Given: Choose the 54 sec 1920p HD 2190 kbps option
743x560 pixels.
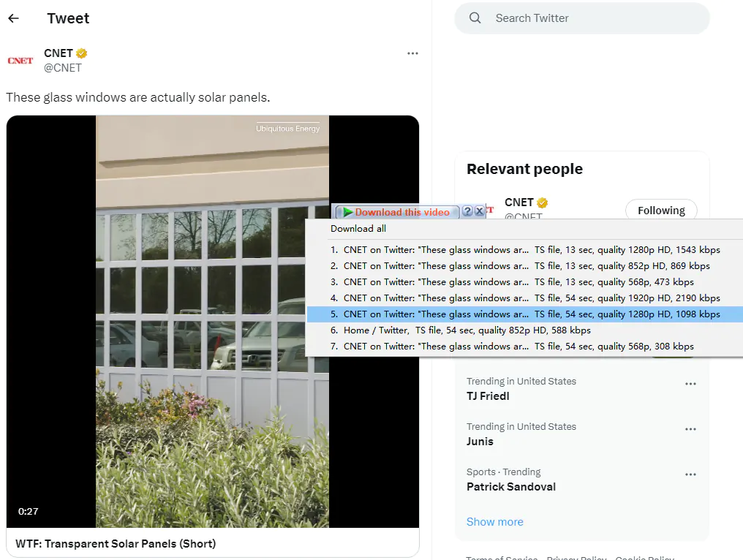Looking at the screenshot, I should [524, 298].
